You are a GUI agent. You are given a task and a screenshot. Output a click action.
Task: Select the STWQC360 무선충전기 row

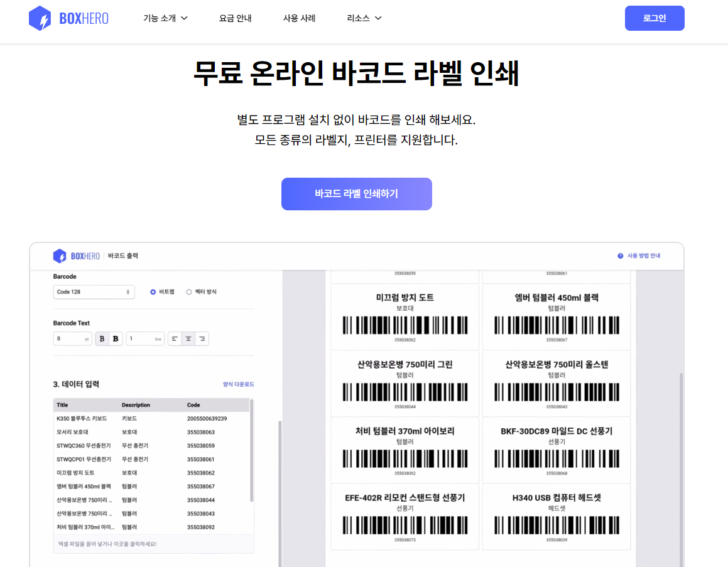click(x=151, y=445)
